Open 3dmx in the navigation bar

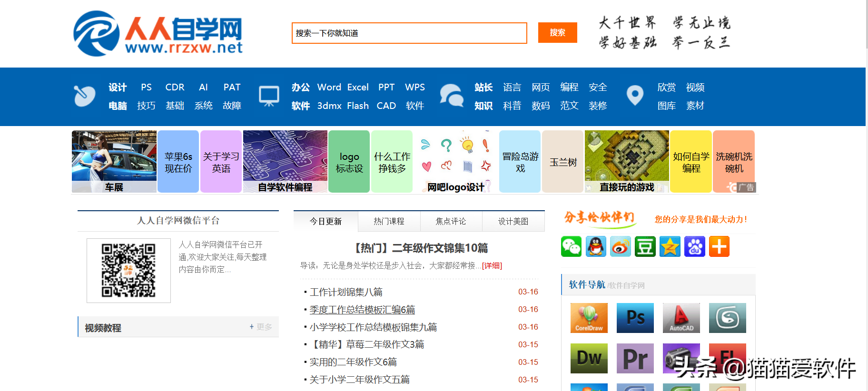coord(329,106)
